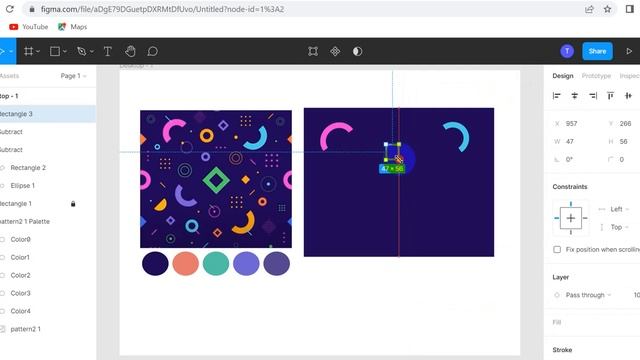Select the Frame tool
Screen dimensions: 640x360
coord(29,51)
